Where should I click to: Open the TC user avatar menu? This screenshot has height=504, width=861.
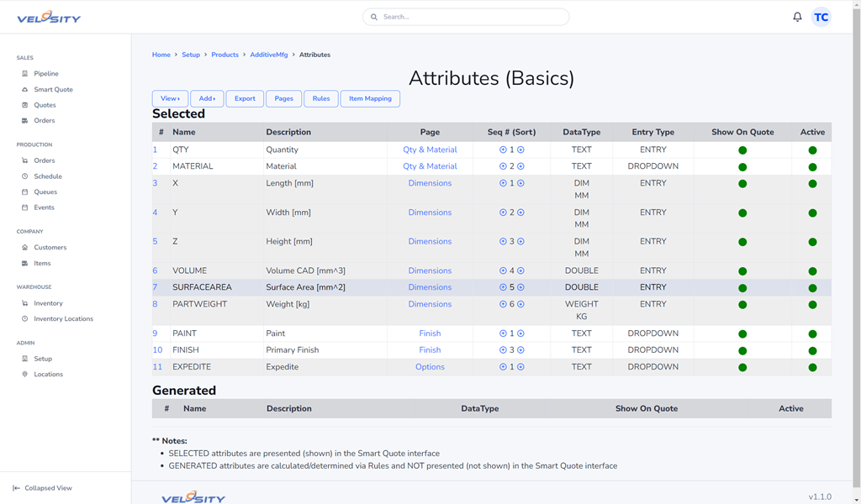(821, 17)
